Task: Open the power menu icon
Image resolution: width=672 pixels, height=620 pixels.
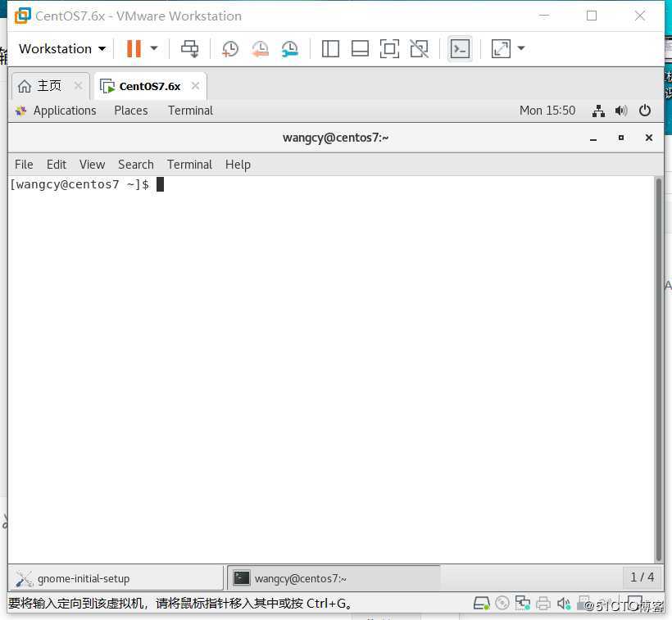Action: click(x=645, y=111)
